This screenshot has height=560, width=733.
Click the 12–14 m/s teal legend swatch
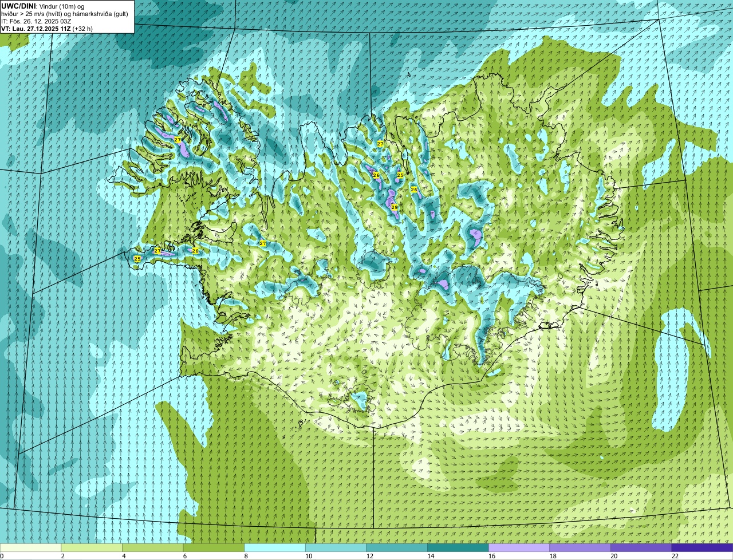[397, 547]
